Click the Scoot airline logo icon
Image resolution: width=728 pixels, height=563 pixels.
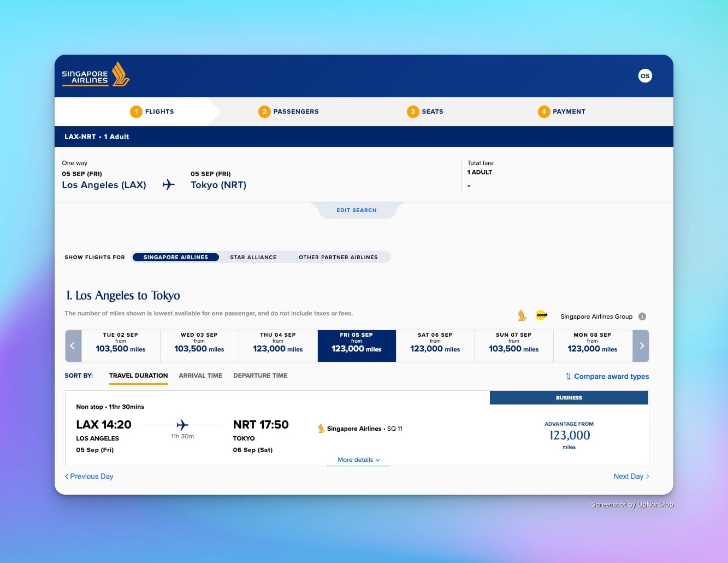coord(542,315)
